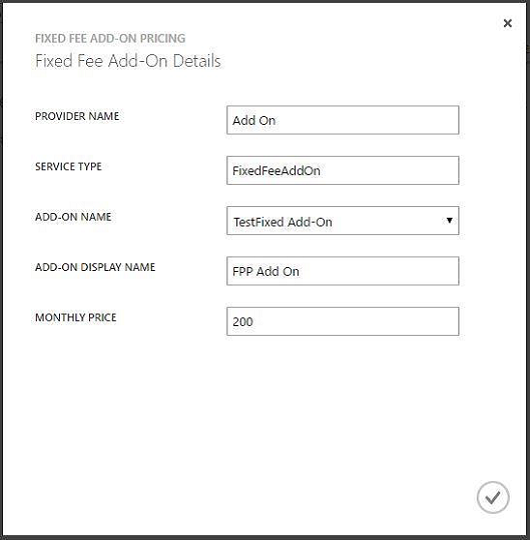Click the FIXED FEE ADD-ON PRICING subtitle
Image resolution: width=530 pixels, height=540 pixels.
[110, 38]
